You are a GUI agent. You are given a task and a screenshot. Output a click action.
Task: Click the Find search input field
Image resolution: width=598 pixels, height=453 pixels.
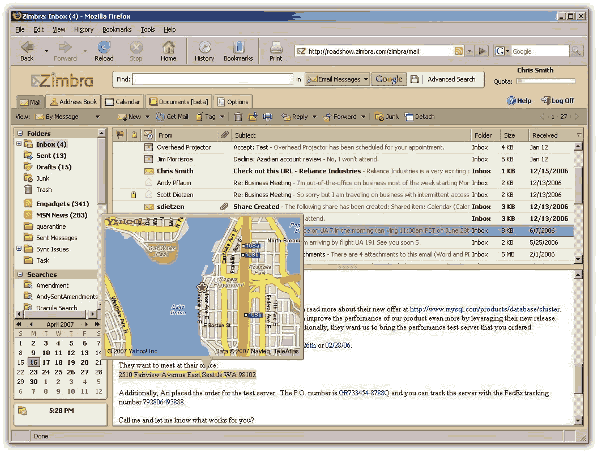pos(212,79)
